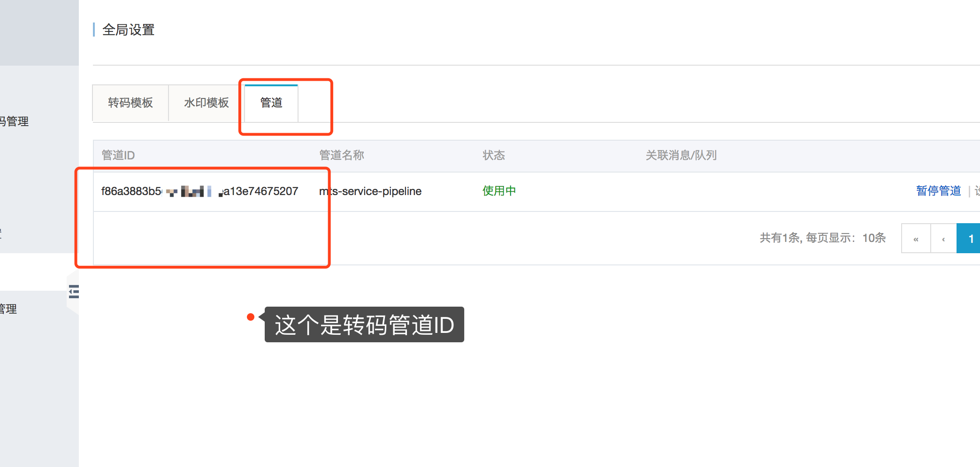Image resolution: width=980 pixels, height=467 pixels.
Task: Open the 水印模板 tab
Action: pos(206,103)
